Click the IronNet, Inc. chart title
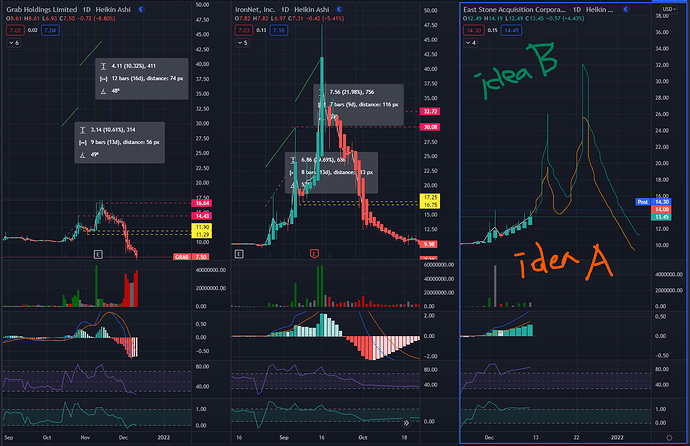 pyautogui.click(x=255, y=9)
